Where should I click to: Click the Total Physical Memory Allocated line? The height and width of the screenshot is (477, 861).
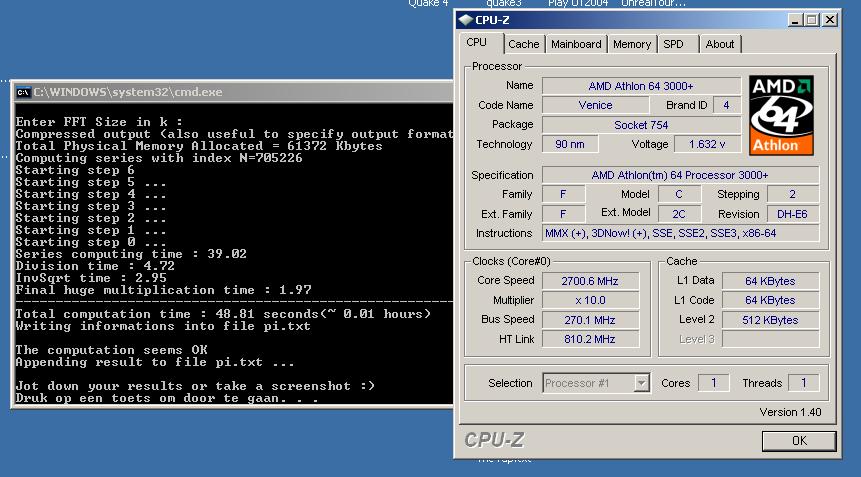[x=199, y=146]
